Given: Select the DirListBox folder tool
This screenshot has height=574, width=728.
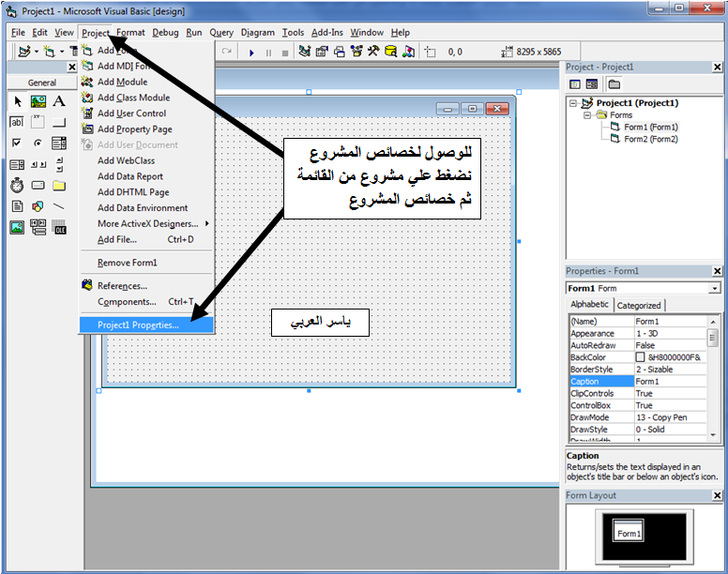Looking at the screenshot, I should click(x=59, y=185).
